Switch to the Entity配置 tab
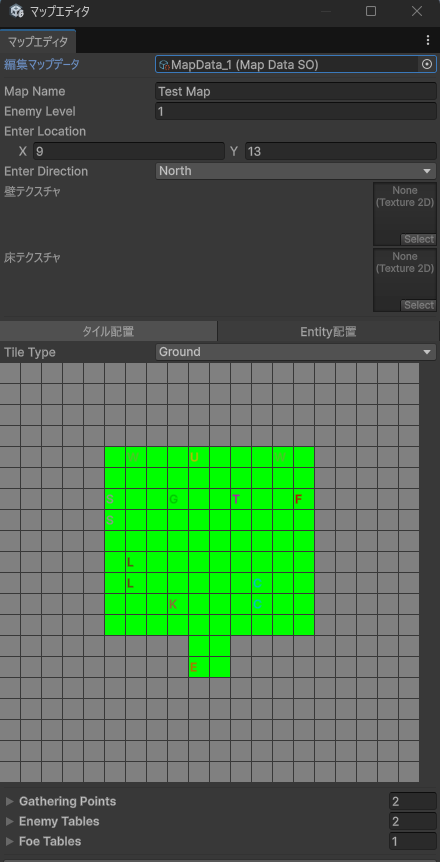 [328, 331]
